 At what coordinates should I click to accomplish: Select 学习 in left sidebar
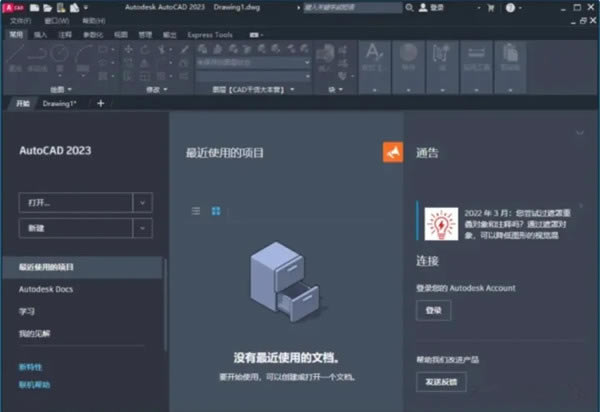(27, 311)
